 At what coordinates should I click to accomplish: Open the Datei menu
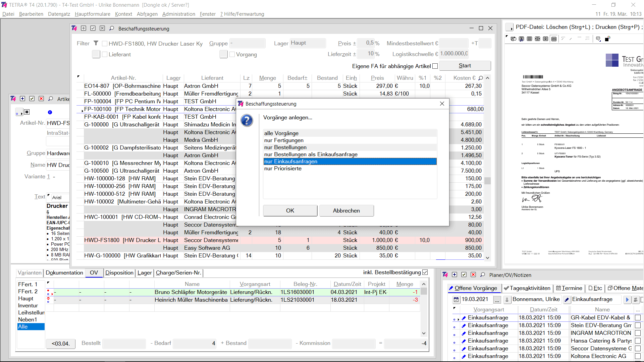click(8, 14)
